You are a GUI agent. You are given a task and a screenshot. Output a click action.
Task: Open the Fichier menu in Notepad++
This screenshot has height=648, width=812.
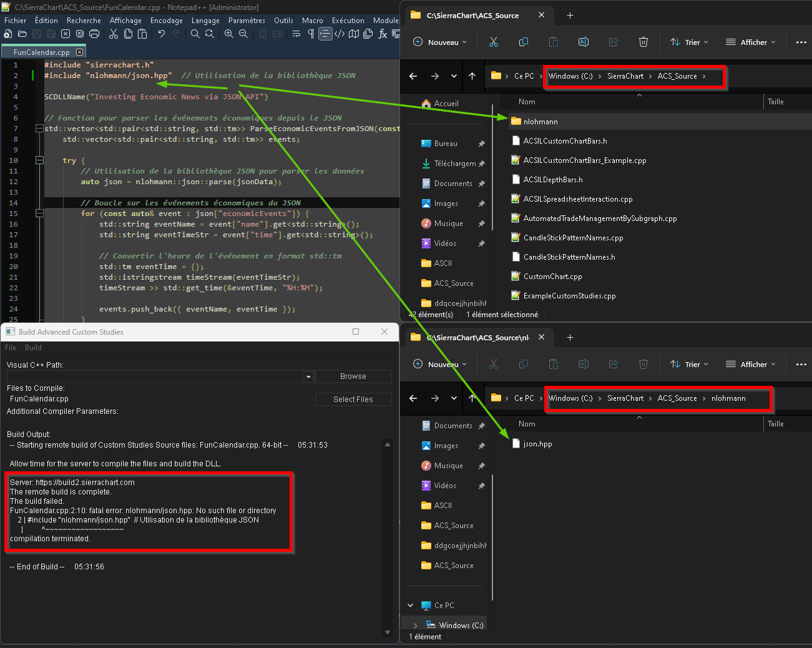tap(16, 21)
